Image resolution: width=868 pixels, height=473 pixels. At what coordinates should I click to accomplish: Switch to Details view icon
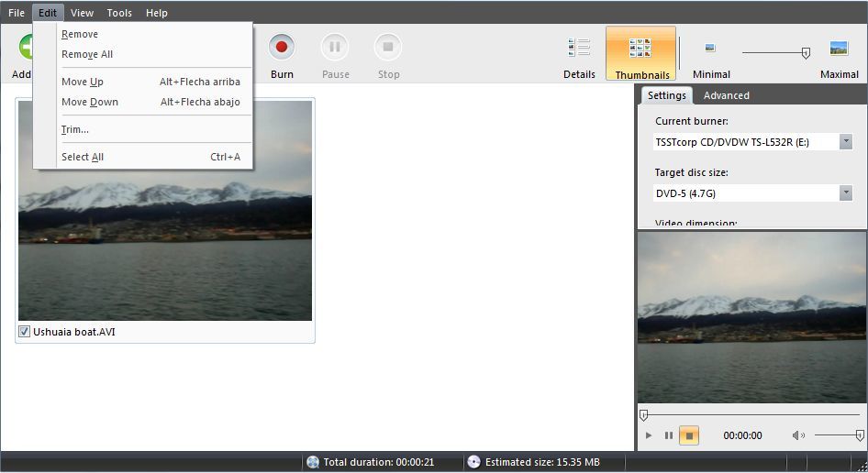pos(579,48)
